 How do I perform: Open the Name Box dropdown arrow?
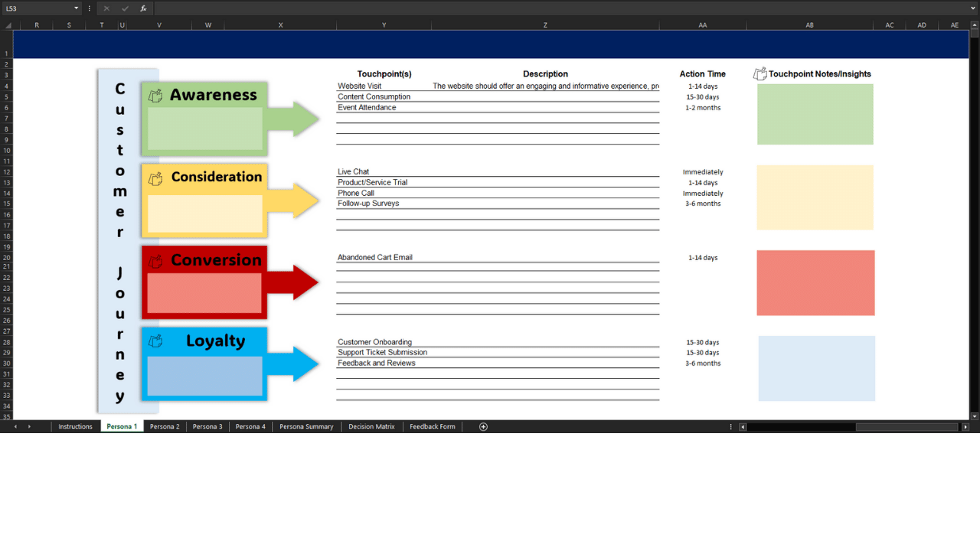tap(76, 8)
